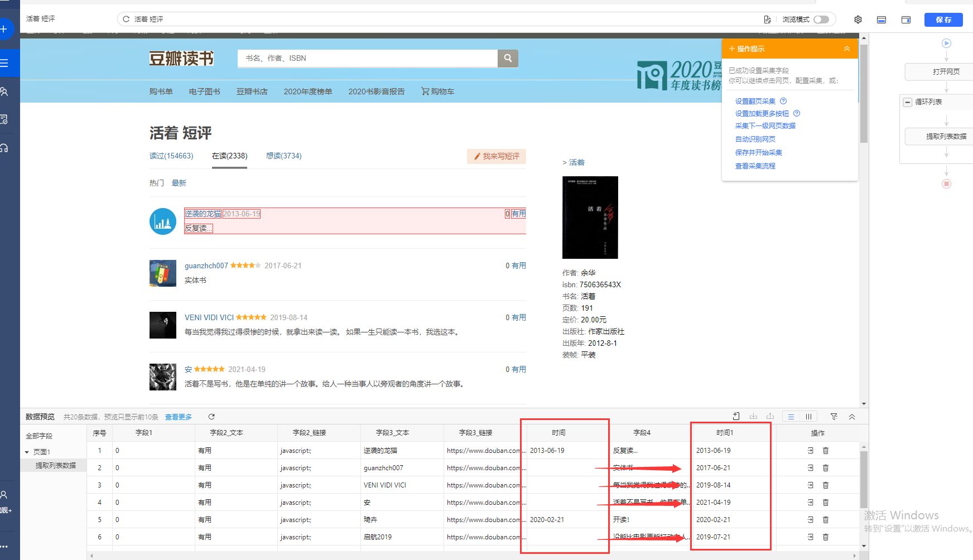Switch to the 读过(154663) tab
This screenshot has width=973, height=560.
click(x=171, y=156)
